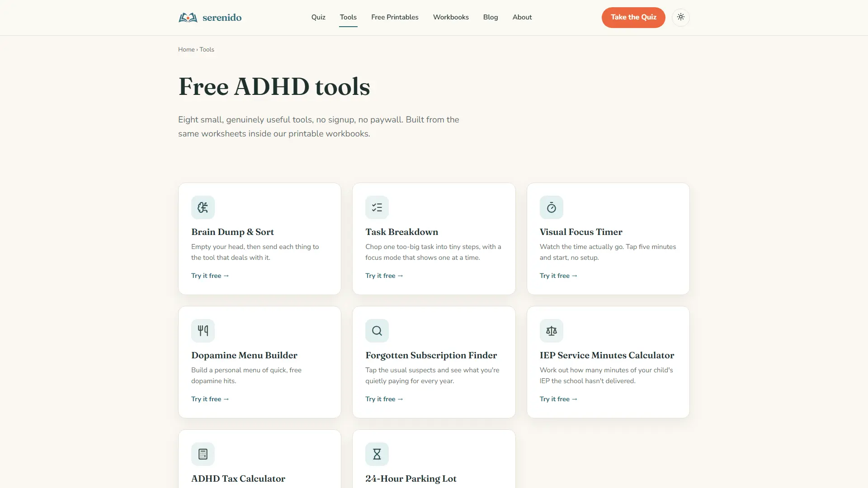Click the Free ADHD tools page heading
Viewport: 868px width, 488px height.
click(274, 86)
